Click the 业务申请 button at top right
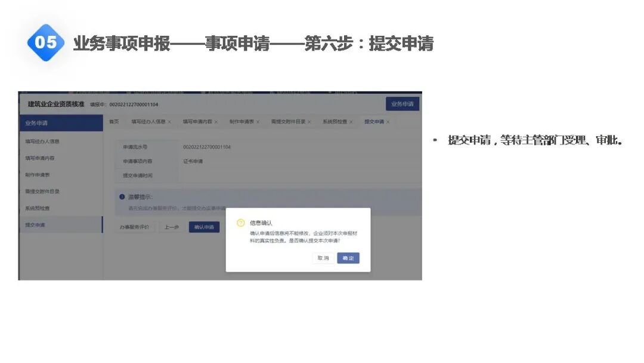Image resolution: width=644 pixels, height=363 pixels. [x=402, y=103]
